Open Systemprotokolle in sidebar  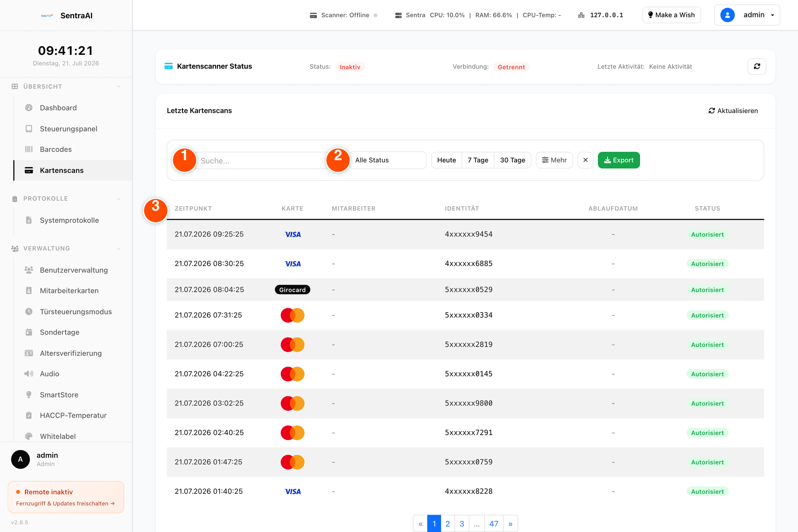(69, 220)
